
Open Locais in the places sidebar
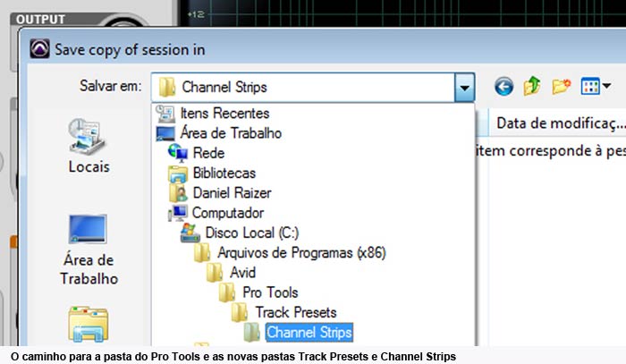click(x=89, y=148)
